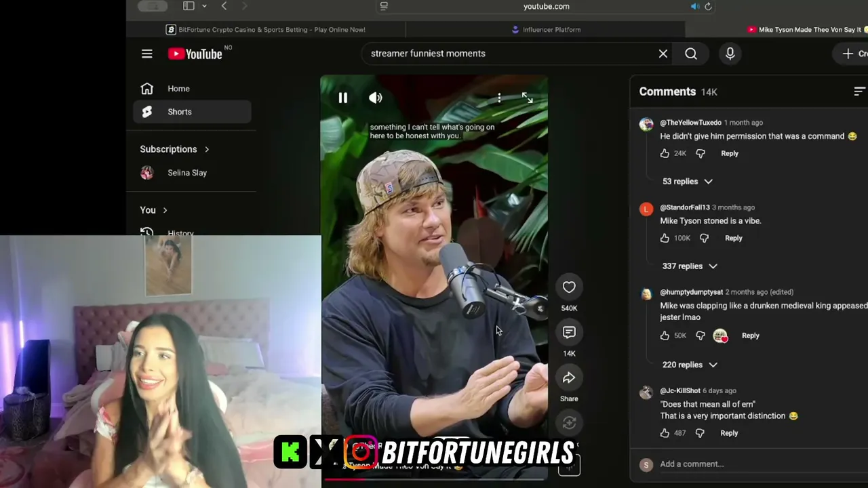Share this Short
Image resolution: width=868 pixels, height=488 pixels.
pyautogui.click(x=569, y=378)
